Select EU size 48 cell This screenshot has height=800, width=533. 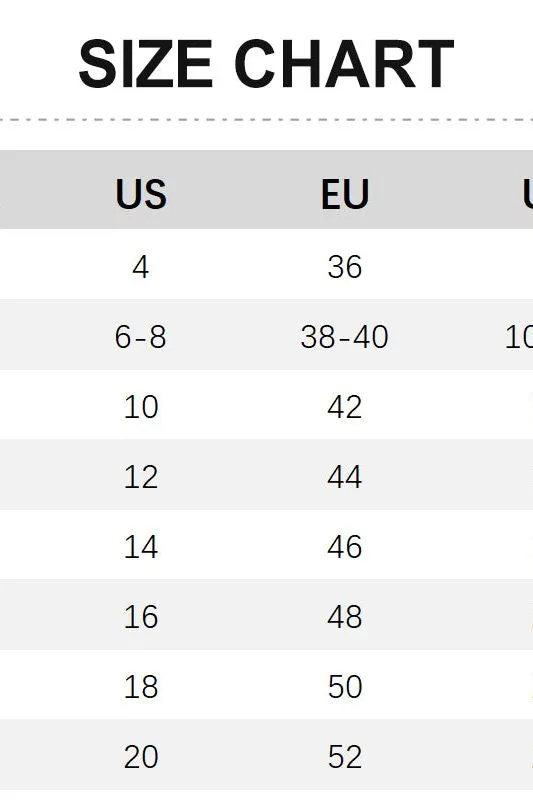click(x=345, y=617)
